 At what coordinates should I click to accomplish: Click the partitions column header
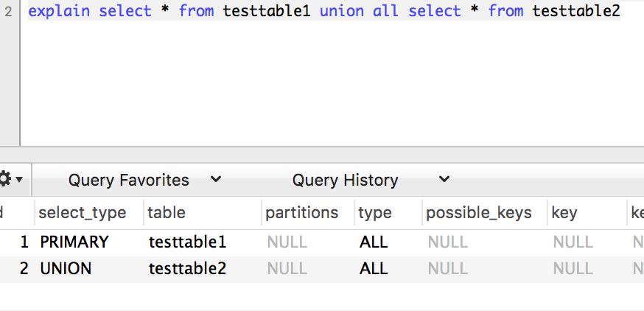point(301,213)
